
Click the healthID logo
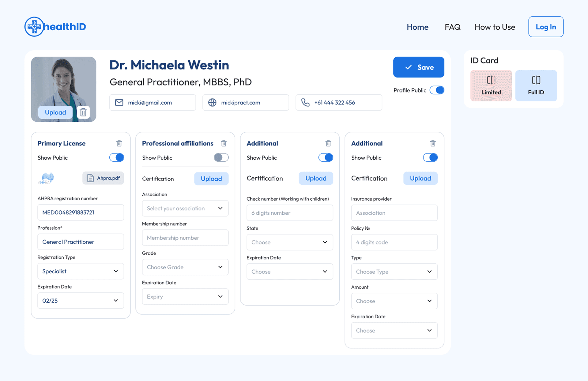point(55,27)
